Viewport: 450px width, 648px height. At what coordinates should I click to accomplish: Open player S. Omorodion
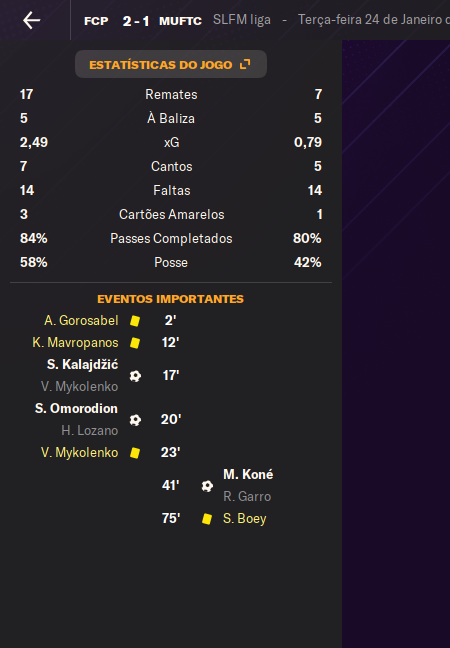[76, 409]
